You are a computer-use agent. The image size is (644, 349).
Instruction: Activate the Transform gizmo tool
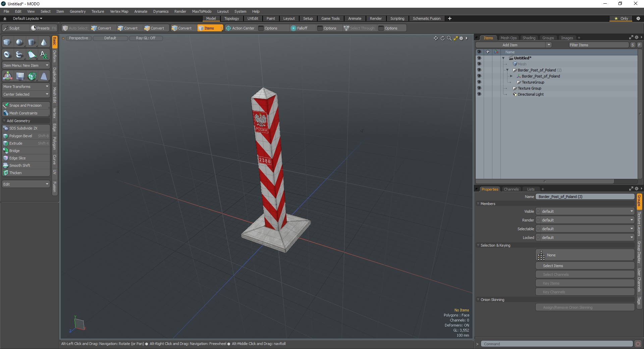point(7,76)
